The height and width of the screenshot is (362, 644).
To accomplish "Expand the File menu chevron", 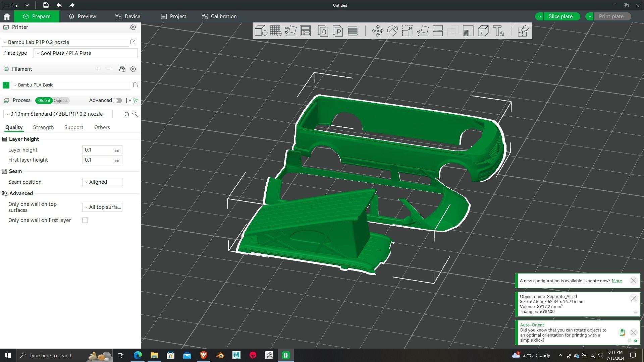I will 27,5.
